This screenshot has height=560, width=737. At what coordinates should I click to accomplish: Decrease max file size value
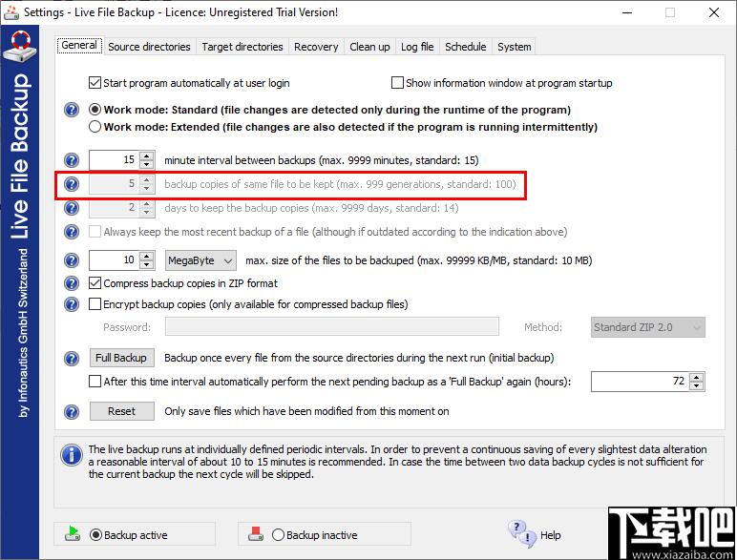tap(147, 264)
